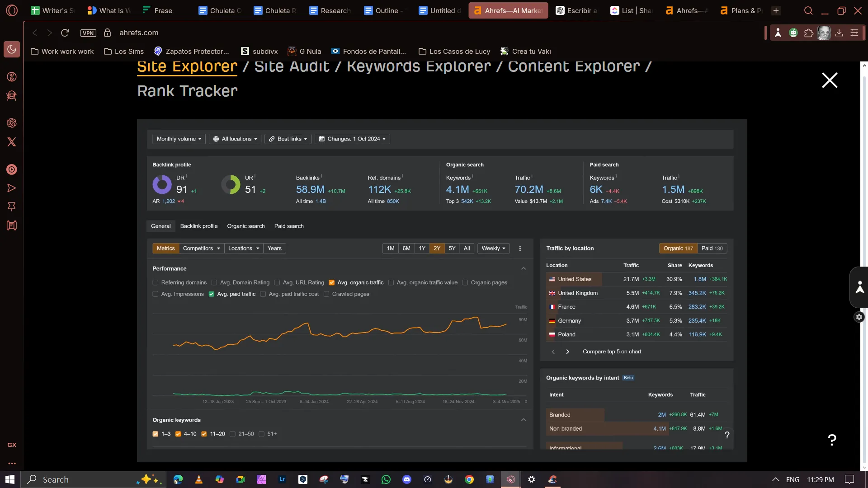Click the browser extensions puzzle icon

click(x=809, y=33)
